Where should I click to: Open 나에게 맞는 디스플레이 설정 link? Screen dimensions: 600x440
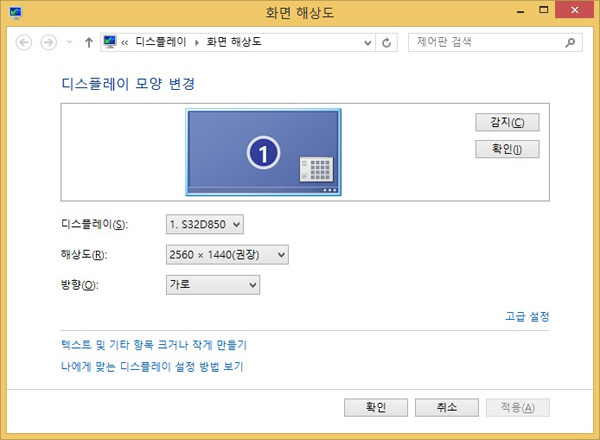click(152, 367)
